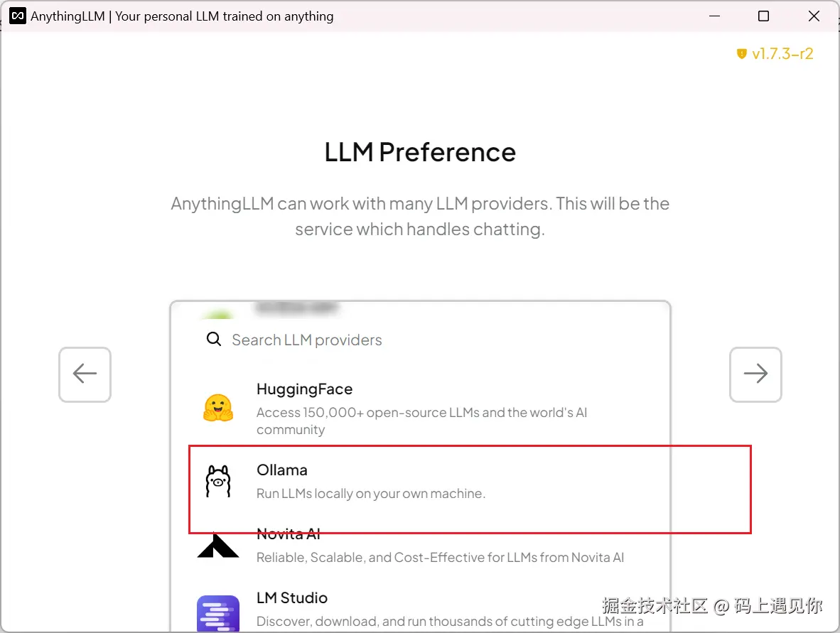
Task: Open the v1.7.3-r2 version label
Action: tap(782, 53)
